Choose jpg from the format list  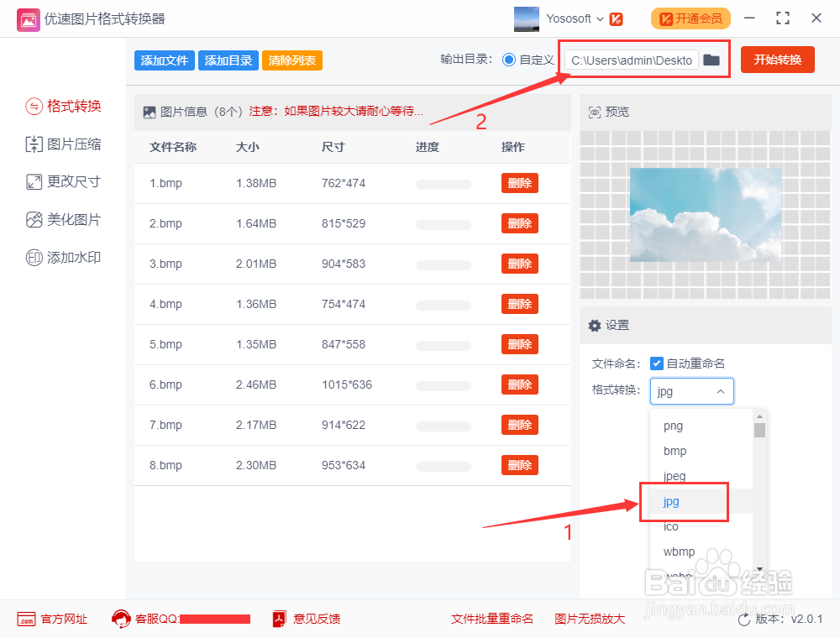pyautogui.click(x=701, y=501)
